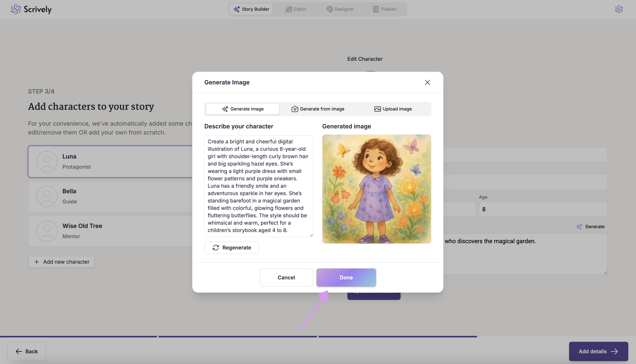This screenshot has height=364, width=636.
Task: Open the Designer tab in top navigation
Action: [x=340, y=9]
